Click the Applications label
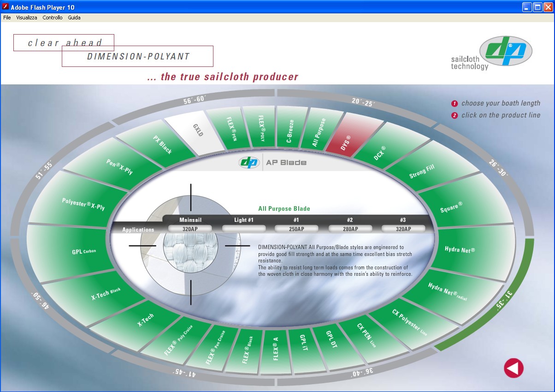 click(x=138, y=229)
